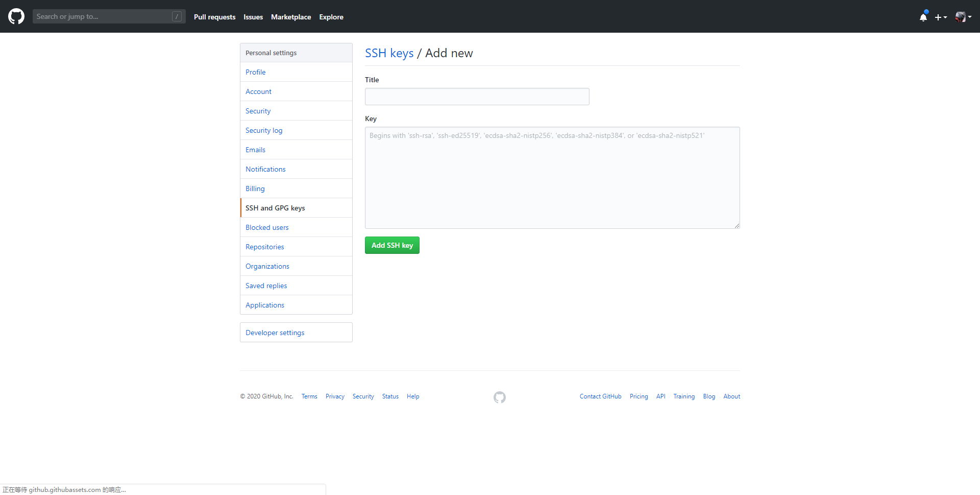Open the About footer link
Image resolution: width=980 pixels, height=495 pixels.
tap(731, 396)
